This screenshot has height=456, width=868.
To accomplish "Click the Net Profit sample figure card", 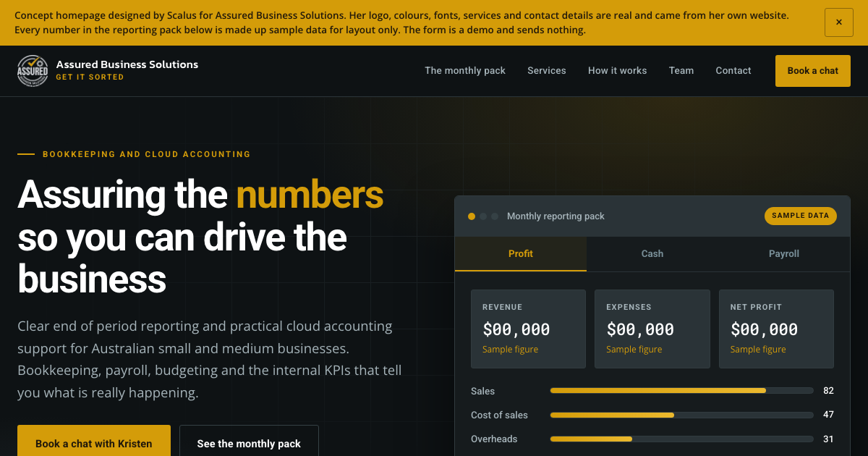I will [776, 329].
